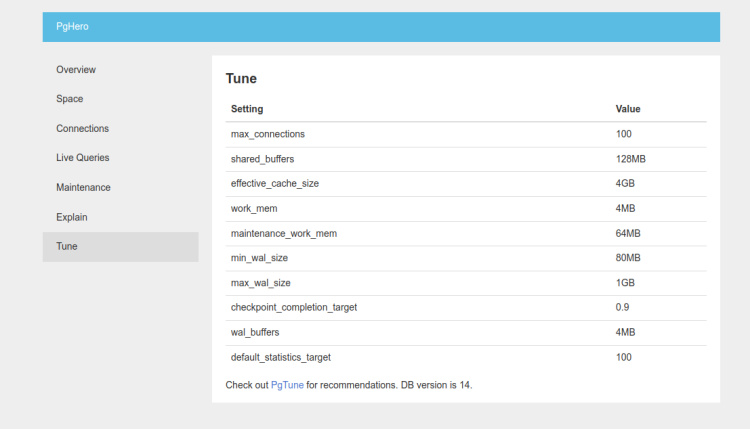Click the PgHero title in header bar

coord(72,27)
